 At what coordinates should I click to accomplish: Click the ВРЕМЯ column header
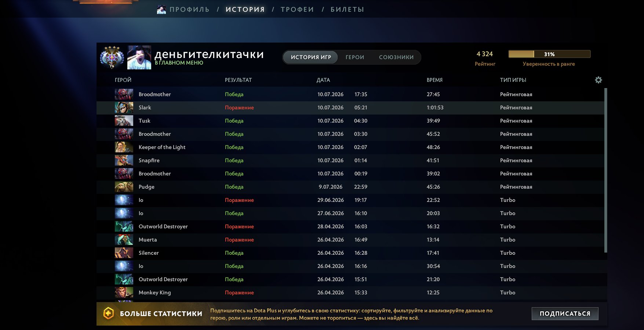click(x=434, y=80)
